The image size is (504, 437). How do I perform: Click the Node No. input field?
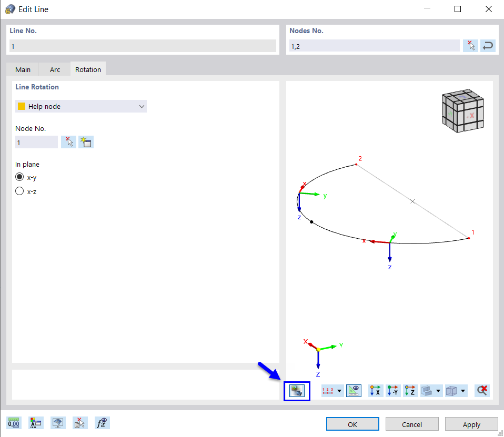tap(36, 141)
